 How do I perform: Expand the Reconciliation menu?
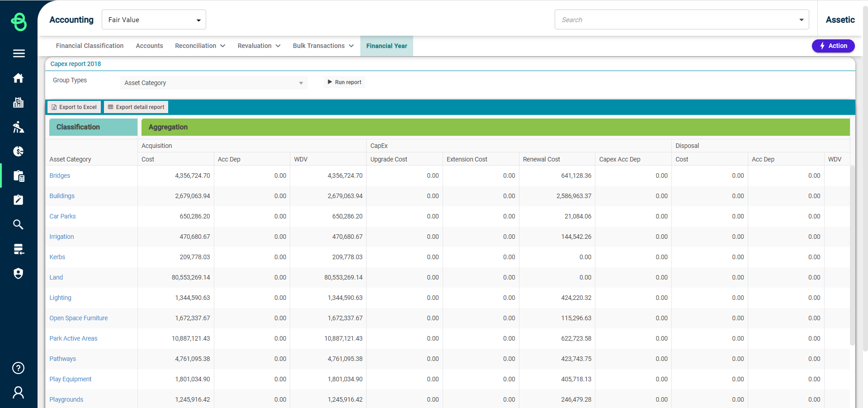point(200,46)
